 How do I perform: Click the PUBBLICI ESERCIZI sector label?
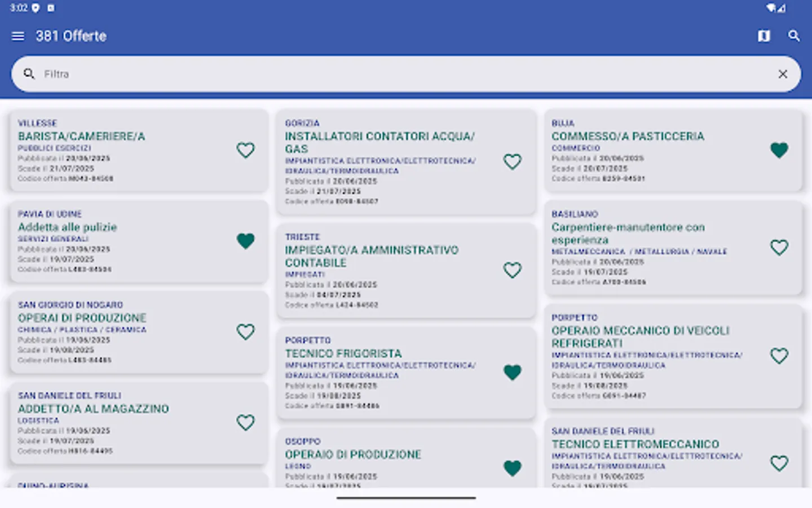54,148
